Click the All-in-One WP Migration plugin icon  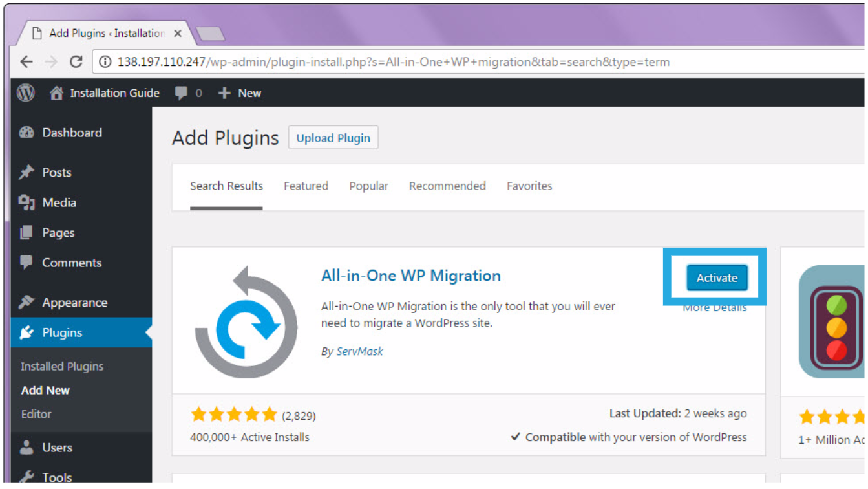coord(246,321)
